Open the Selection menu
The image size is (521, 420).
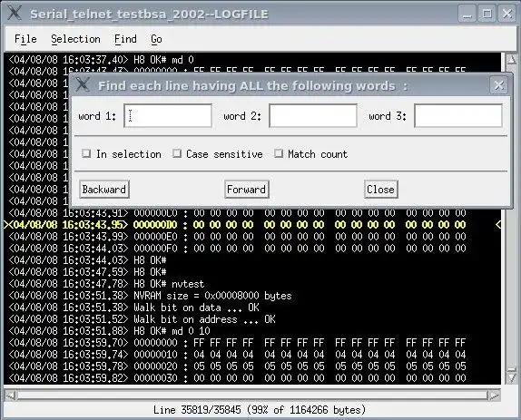tap(75, 39)
